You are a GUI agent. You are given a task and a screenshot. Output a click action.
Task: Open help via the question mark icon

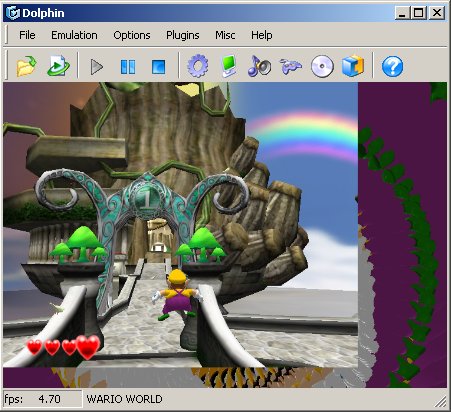point(392,66)
